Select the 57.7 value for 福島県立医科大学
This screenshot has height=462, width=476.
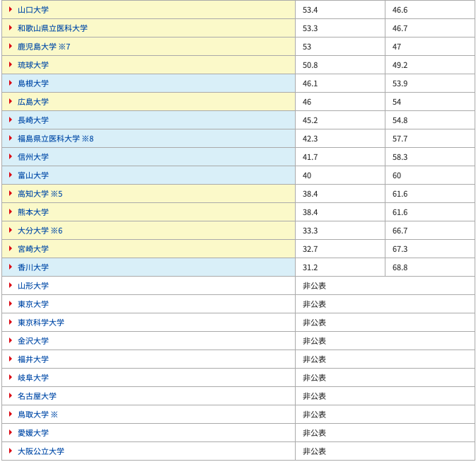tap(400, 139)
